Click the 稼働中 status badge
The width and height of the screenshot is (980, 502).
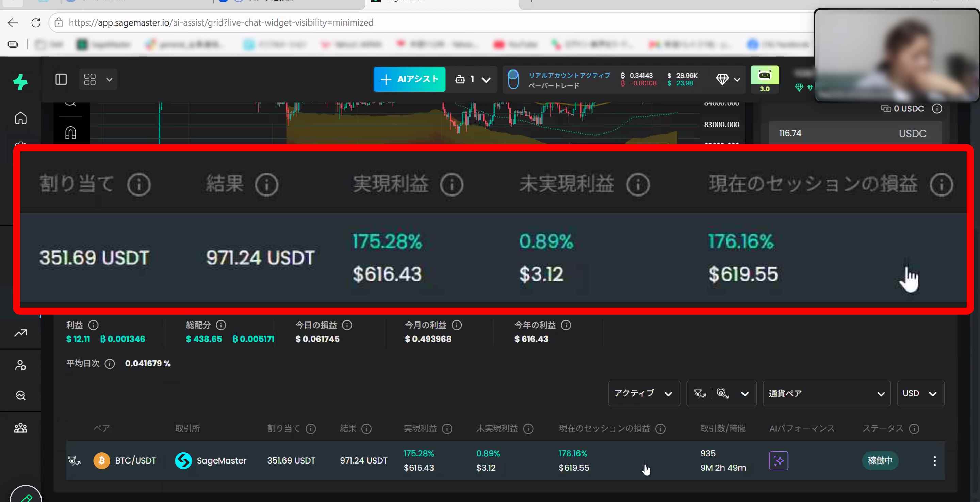point(880,460)
